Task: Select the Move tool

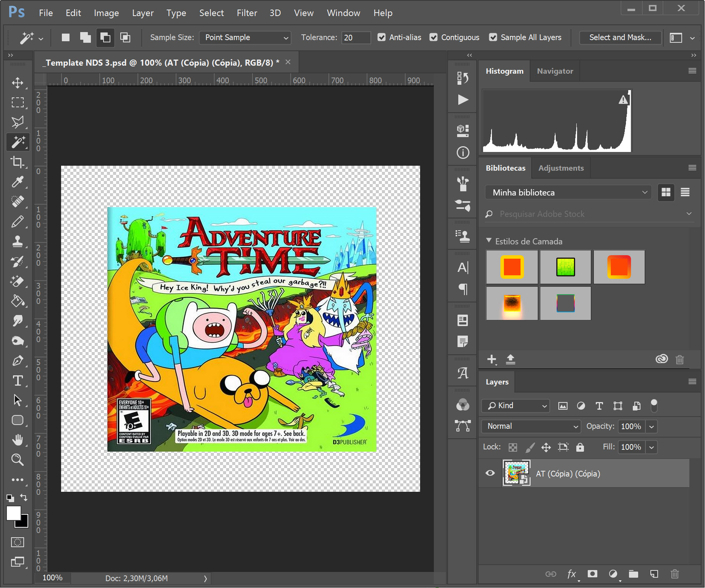Action: 18,83
